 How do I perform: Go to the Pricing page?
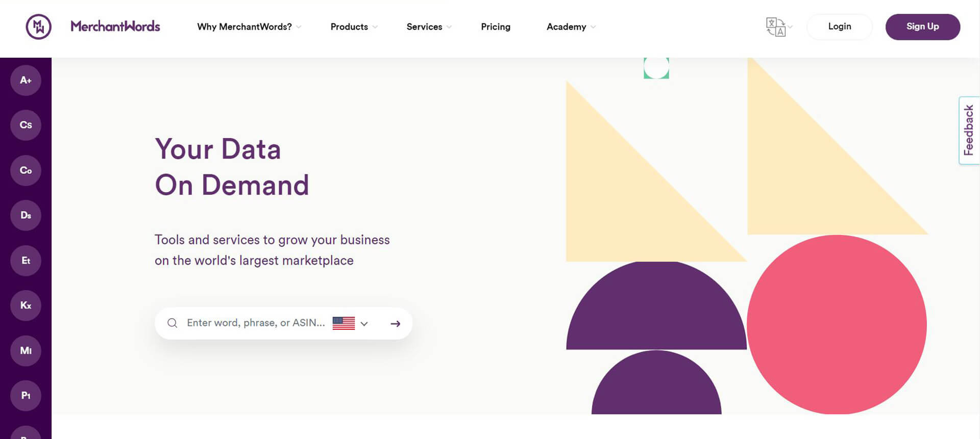pos(495,27)
